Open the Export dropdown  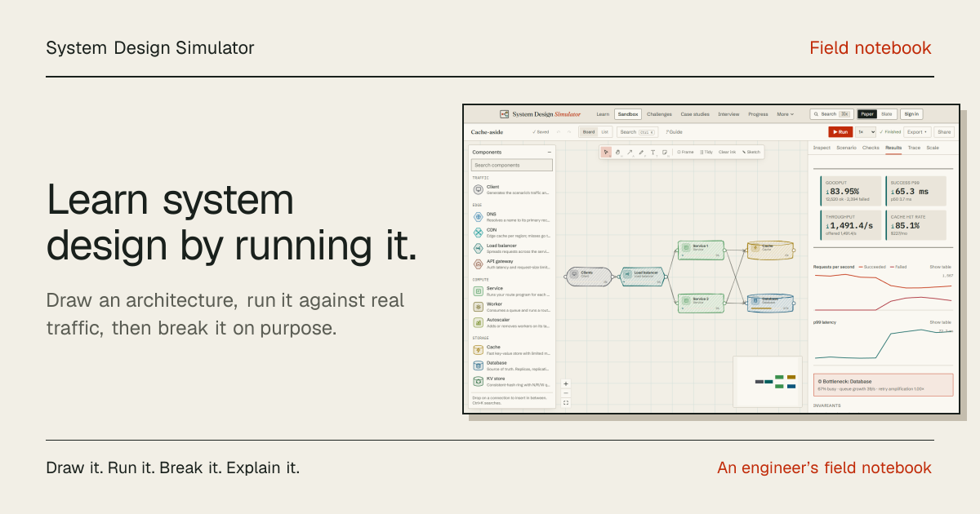point(917,132)
